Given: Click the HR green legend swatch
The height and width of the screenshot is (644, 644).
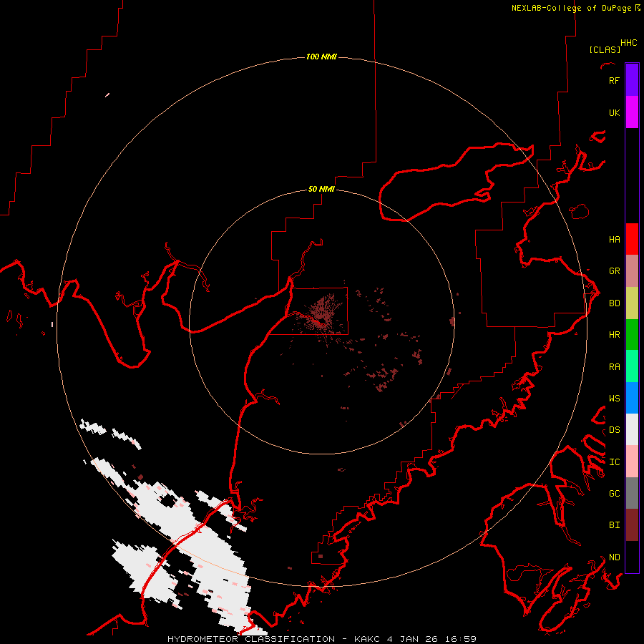Looking at the screenshot, I should [632, 335].
